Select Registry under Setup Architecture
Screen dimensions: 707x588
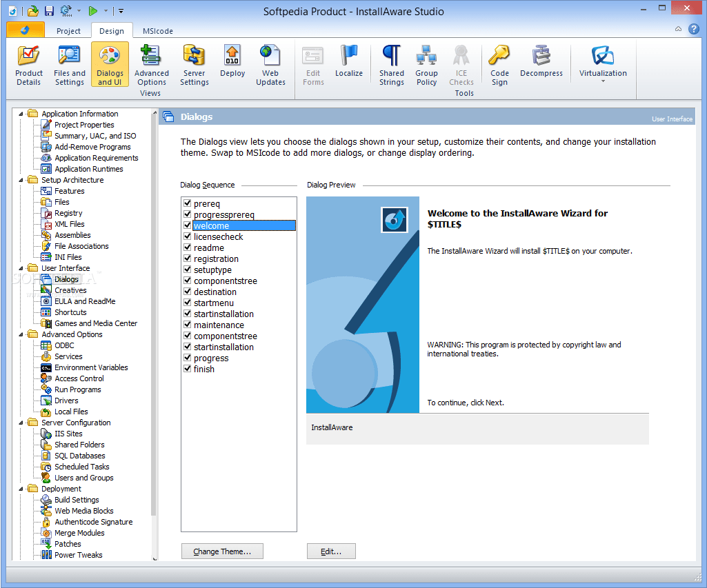click(68, 213)
